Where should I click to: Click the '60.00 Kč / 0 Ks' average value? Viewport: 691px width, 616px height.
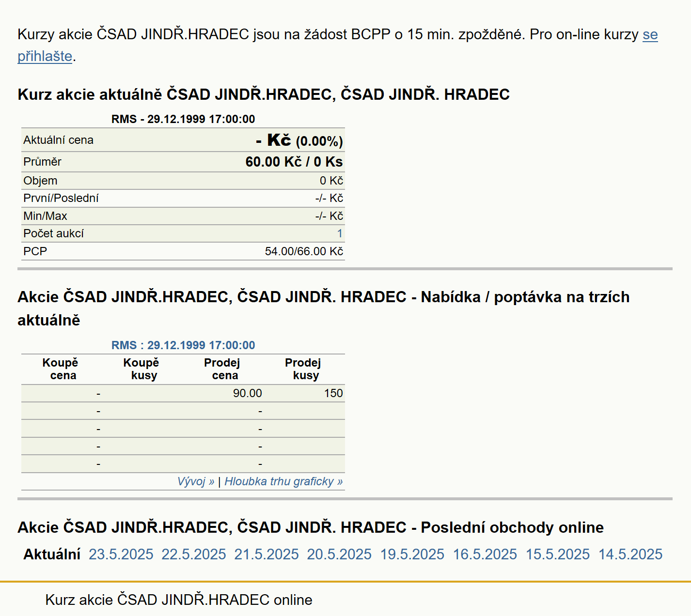click(x=294, y=162)
